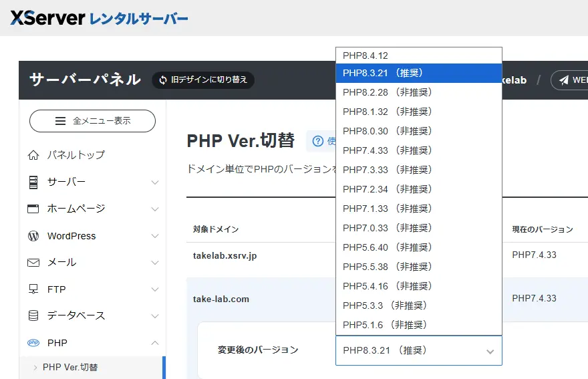The image size is (588, 379).
Task: Click the 現在のバージョン column header
Action: pos(543,229)
